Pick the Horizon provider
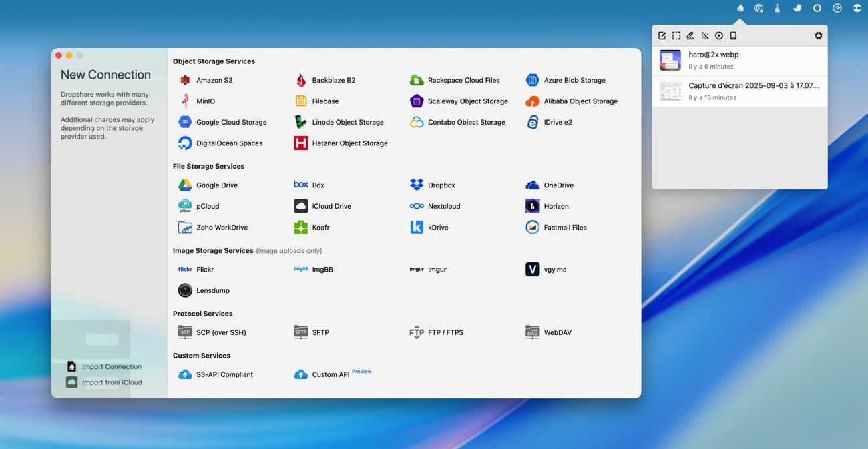This screenshot has height=449, width=868. point(548,206)
